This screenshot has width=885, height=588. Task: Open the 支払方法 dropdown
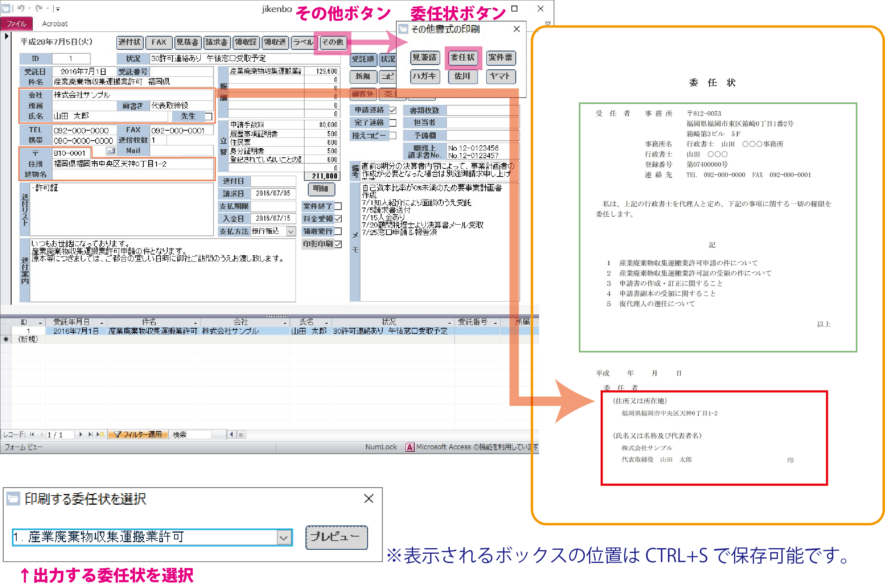point(291,231)
